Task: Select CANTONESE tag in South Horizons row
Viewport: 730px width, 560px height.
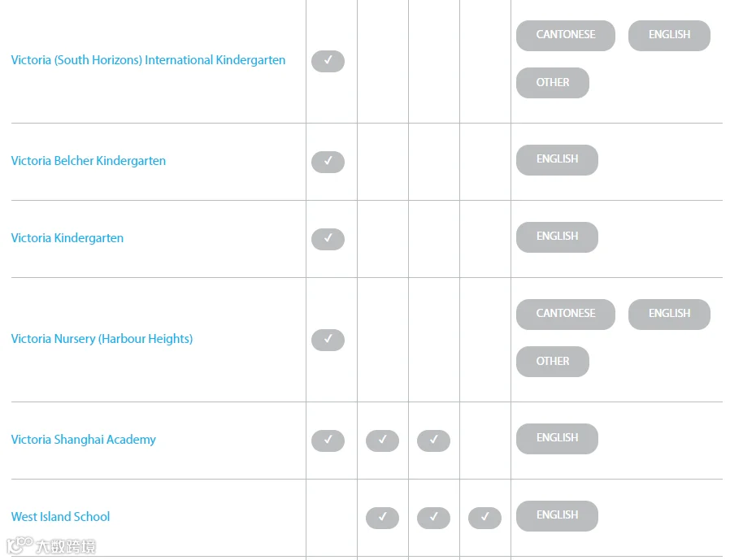Action: (x=566, y=36)
